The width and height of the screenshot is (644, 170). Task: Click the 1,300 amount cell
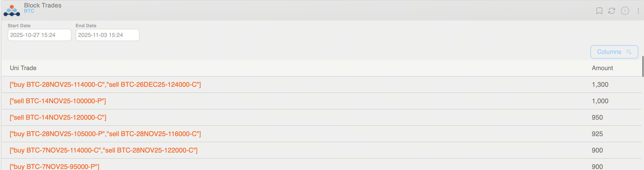(600, 84)
